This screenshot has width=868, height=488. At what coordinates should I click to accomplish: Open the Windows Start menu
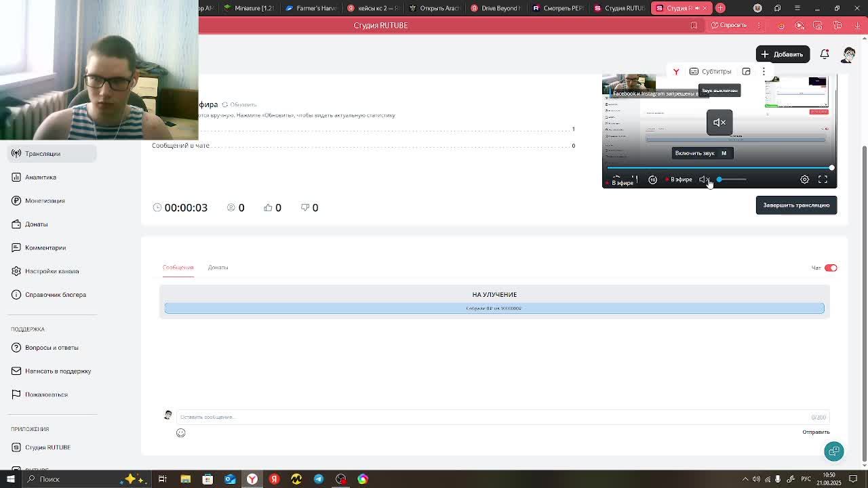11,479
